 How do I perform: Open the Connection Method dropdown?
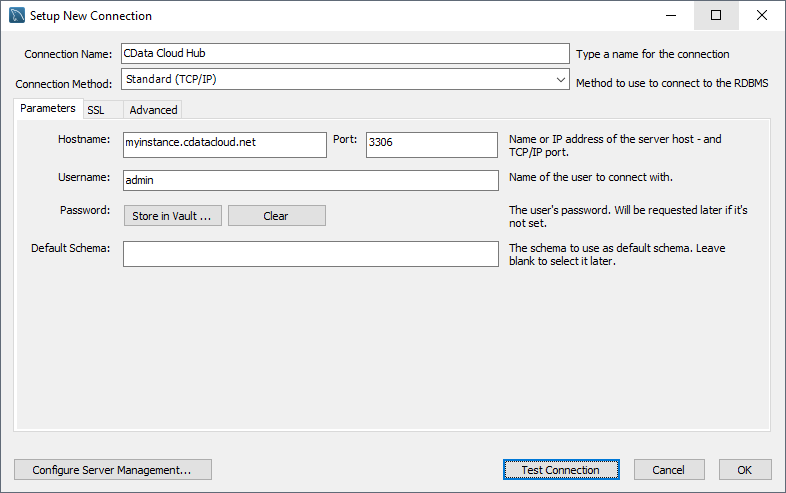(345, 79)
